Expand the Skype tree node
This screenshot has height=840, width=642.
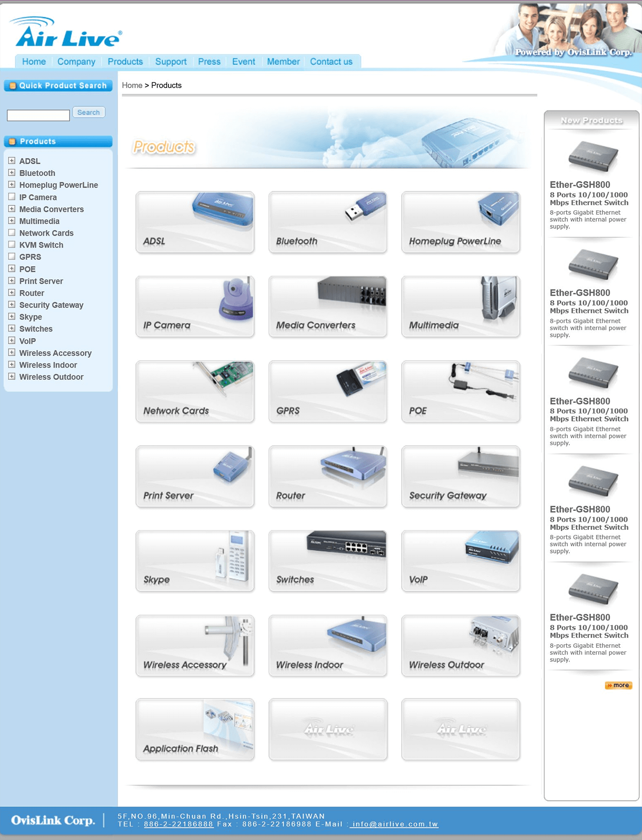coord(12,317)
